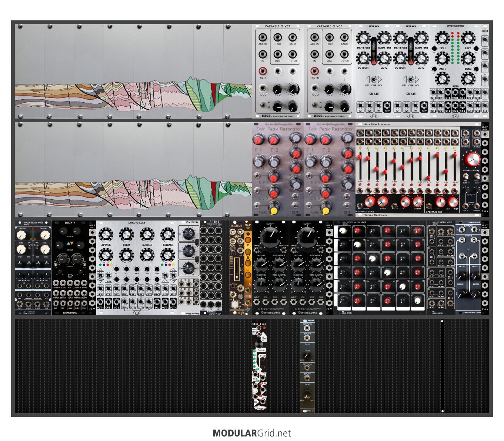Click SUM L jack on Stereo Mixer
The image size is (504, 441).
pos(455,92)
